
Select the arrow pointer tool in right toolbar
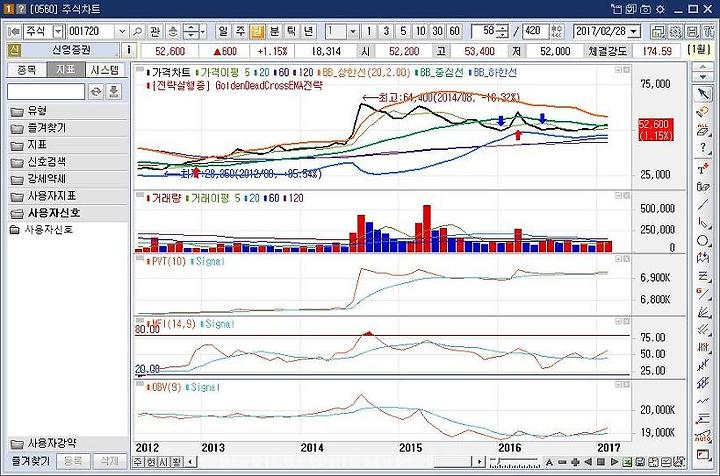(x=703, y=94)
